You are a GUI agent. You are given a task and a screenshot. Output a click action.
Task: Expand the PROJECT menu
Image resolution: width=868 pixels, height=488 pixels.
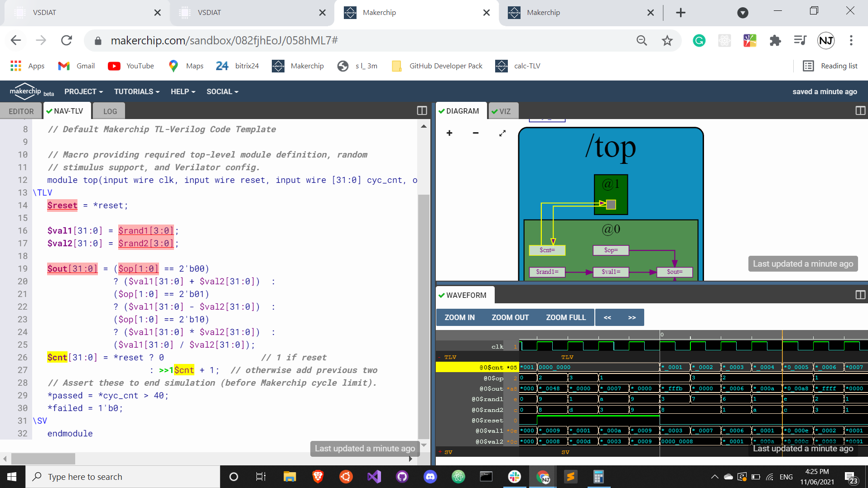[84, 91]
